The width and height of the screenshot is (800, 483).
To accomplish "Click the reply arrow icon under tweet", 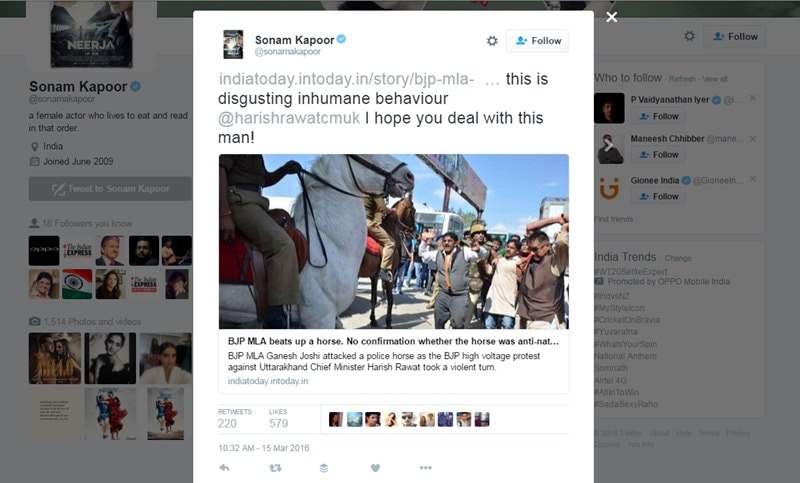I will pos(224,467).
